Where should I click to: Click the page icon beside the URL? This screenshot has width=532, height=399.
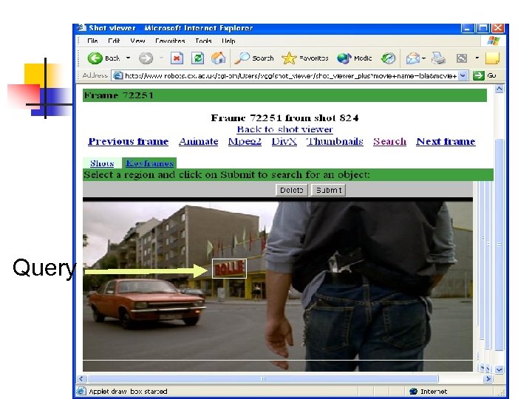point(117,75)
